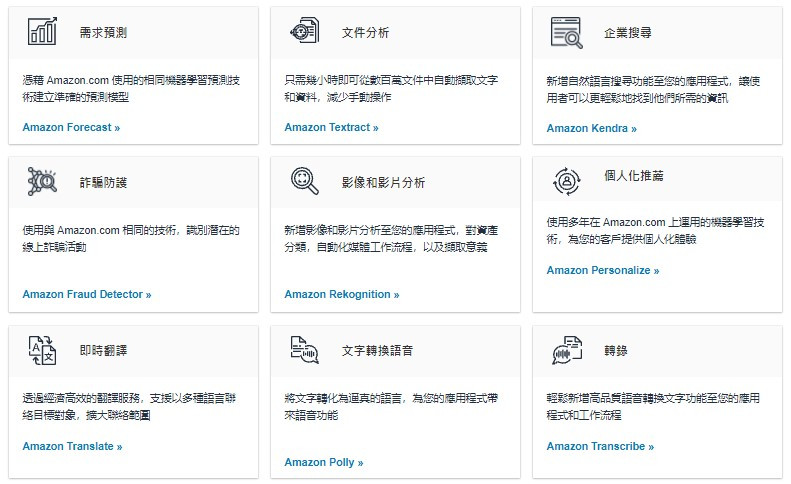Click the 詐騙防護 card heading
The width and height of the screenshot is (791, 484).
[x=103, y=182]
